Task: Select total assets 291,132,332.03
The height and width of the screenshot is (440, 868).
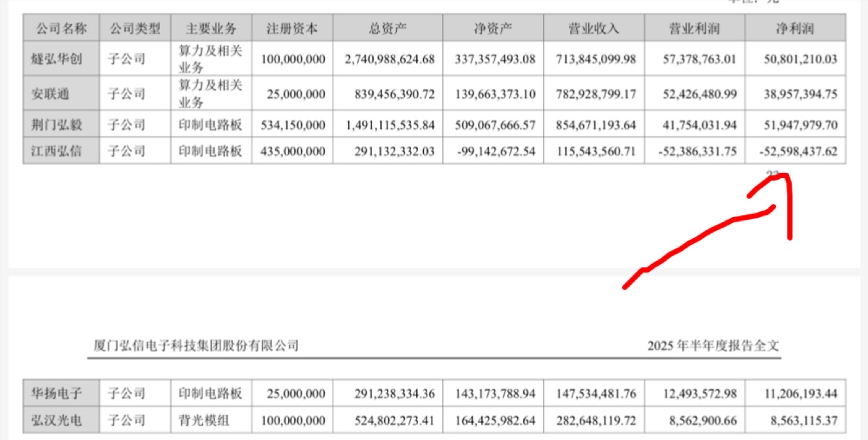Action: coord(393,151)
